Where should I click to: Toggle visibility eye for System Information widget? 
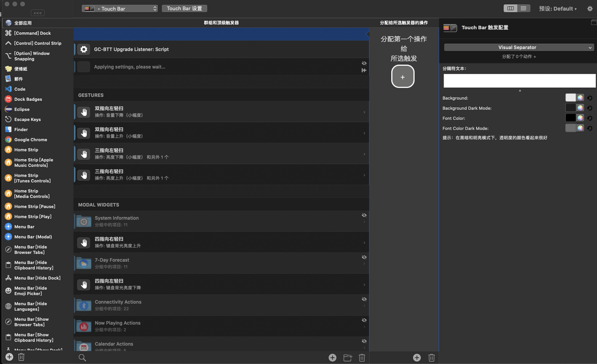coord(364,215)
